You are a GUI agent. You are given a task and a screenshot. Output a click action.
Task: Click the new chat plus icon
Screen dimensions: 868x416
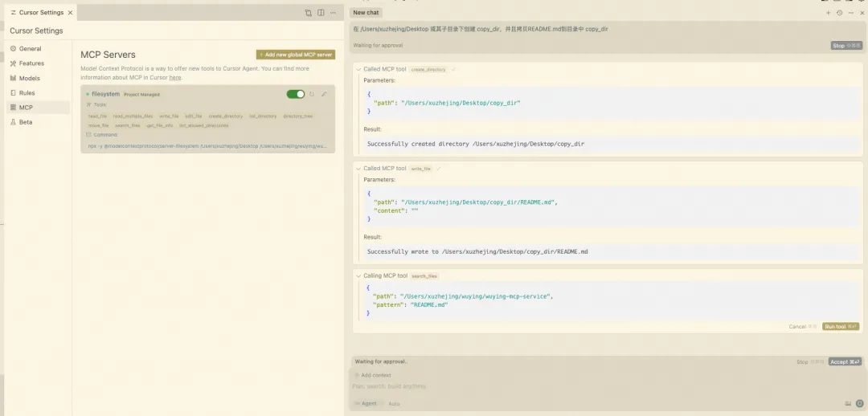tap(829, 13)
